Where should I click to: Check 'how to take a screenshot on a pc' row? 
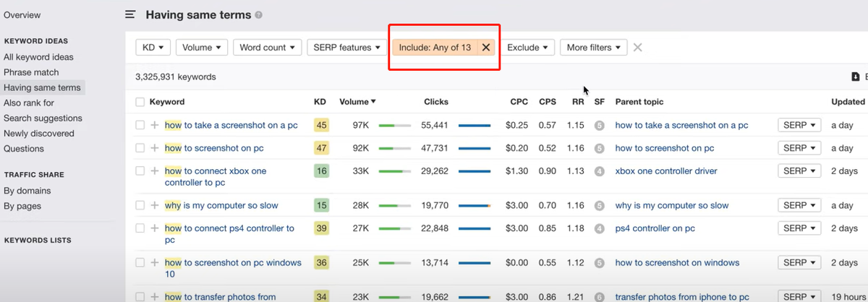(x=140, y=125)
